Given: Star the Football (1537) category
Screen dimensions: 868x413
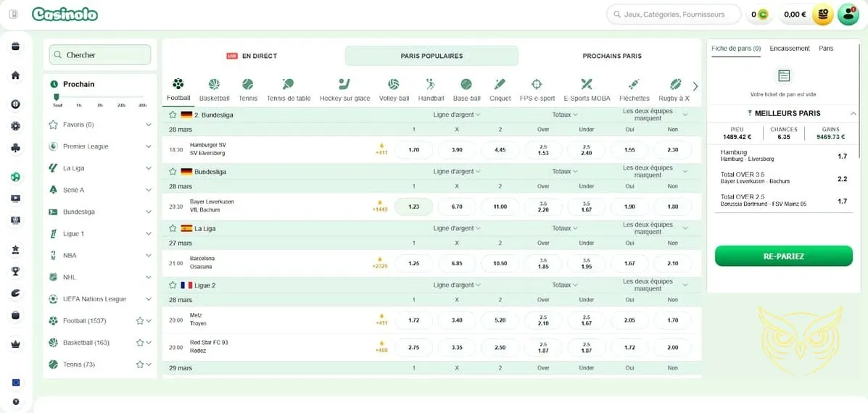Looking at the screenshot, I should click(x=140, y=321).
